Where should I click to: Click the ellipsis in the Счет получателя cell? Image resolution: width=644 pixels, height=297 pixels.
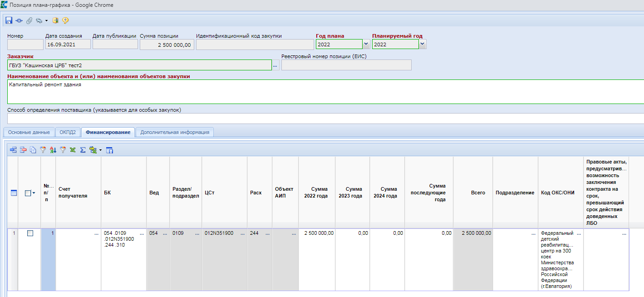pyautogui.click(x=96, y=233)
